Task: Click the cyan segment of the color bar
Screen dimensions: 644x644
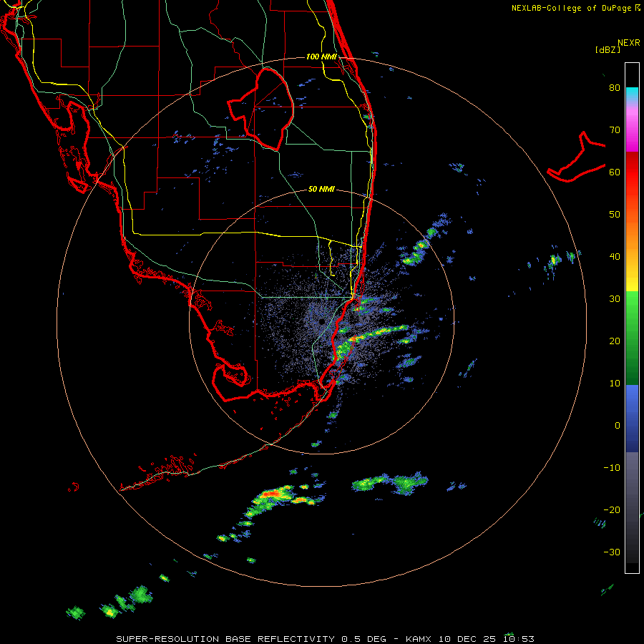Action: click(x=632, y=94)
